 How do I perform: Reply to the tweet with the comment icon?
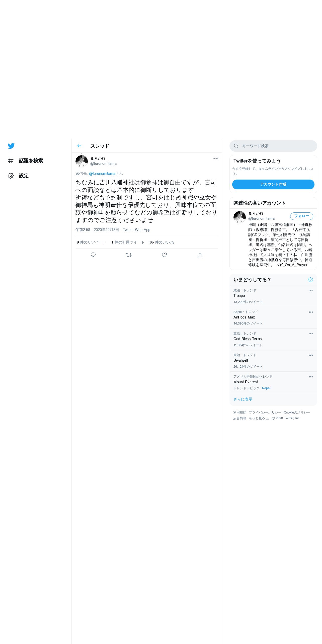click(x=93, y=255)
